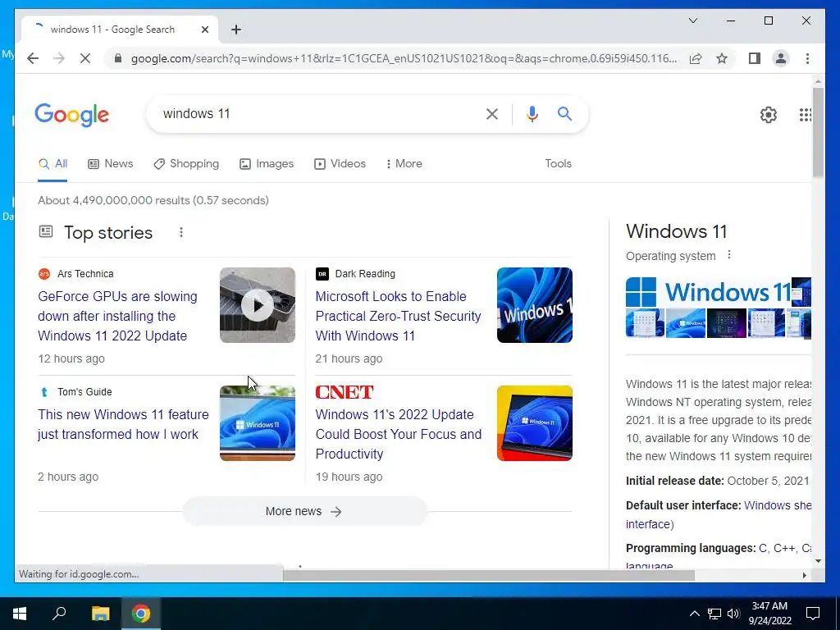Viewport: 840px width, 630px height.
Task: Clear the search box with the X
Action: (492, 113)
